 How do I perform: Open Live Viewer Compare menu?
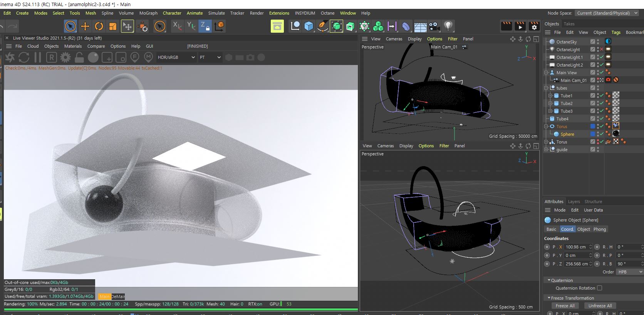[96, 46]
